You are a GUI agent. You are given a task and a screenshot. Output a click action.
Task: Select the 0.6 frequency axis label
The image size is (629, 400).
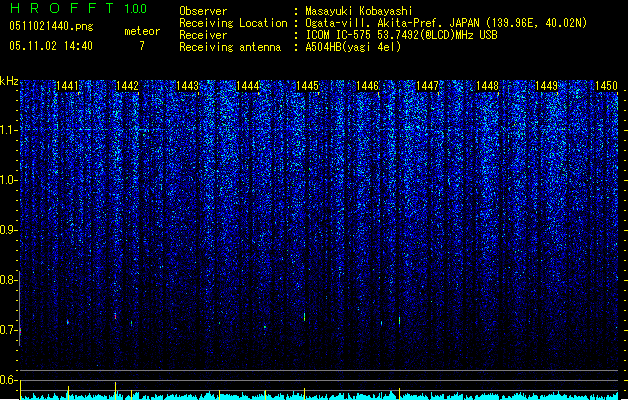click(x=9, y=380)
